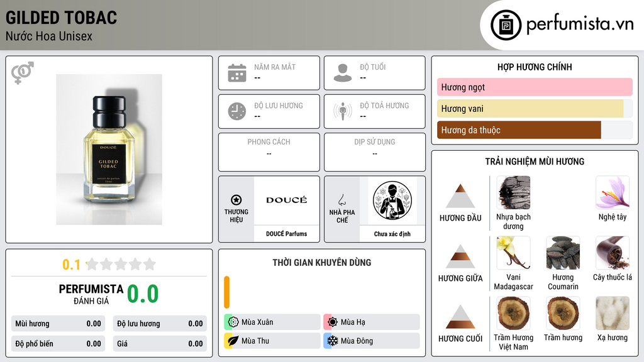Click the Mùa Xuân flower icon
The image size is (644, 362).
tap(233, 322)
